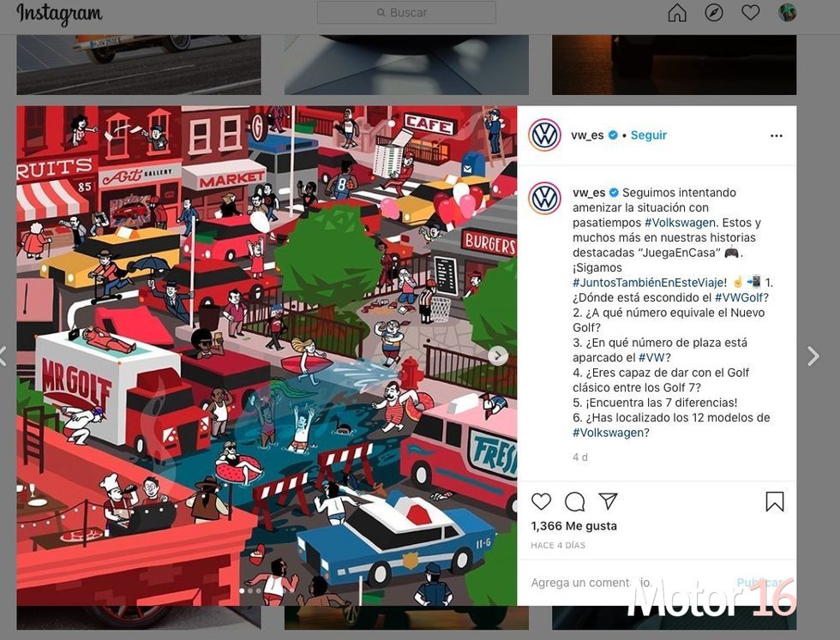Open the activity heart icon in header
This screenshot has width=840, height=640.
pyautogui.click(x=751, y=12)
